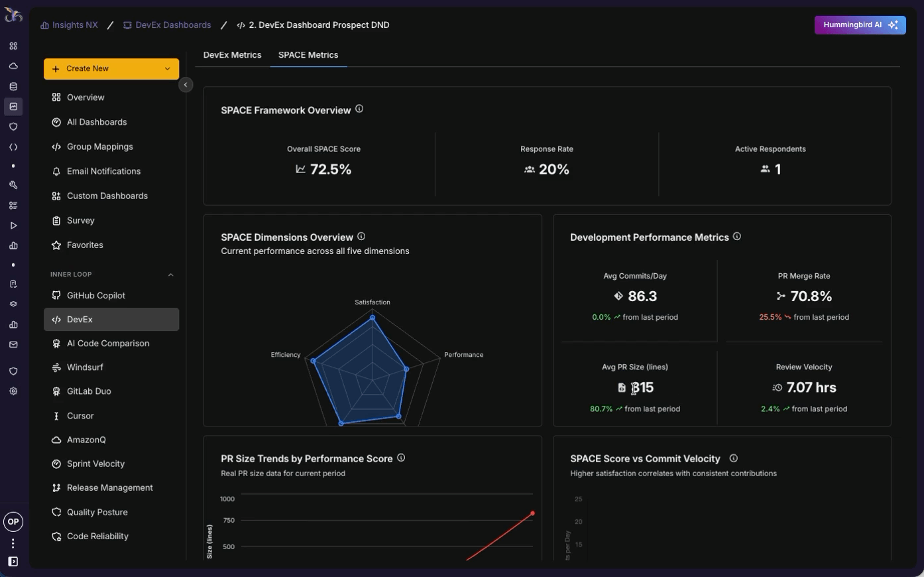Click the PR Size Trends info icon

(x=401, y=458)
